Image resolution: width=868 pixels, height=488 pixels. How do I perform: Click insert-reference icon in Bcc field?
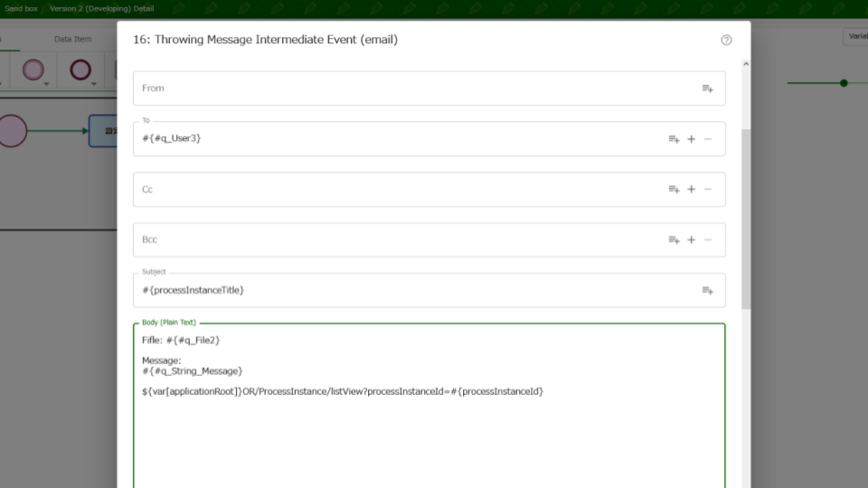(x=674, y=240)
